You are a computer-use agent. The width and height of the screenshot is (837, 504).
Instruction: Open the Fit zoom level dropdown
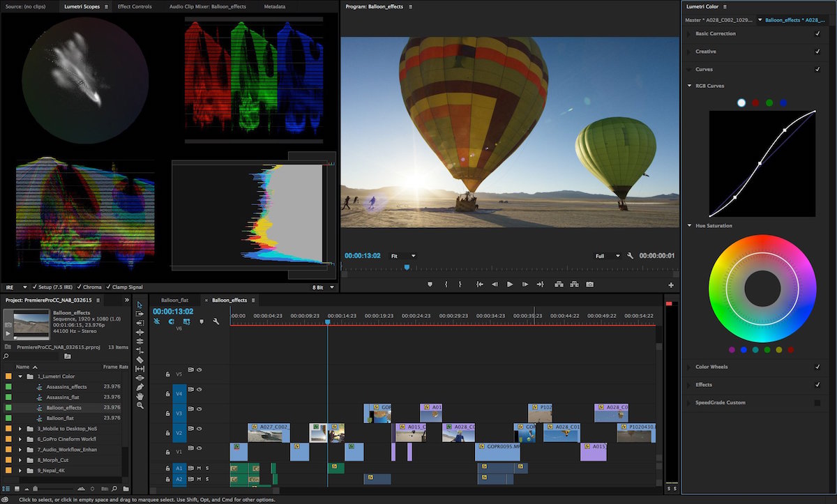point(403,256)
